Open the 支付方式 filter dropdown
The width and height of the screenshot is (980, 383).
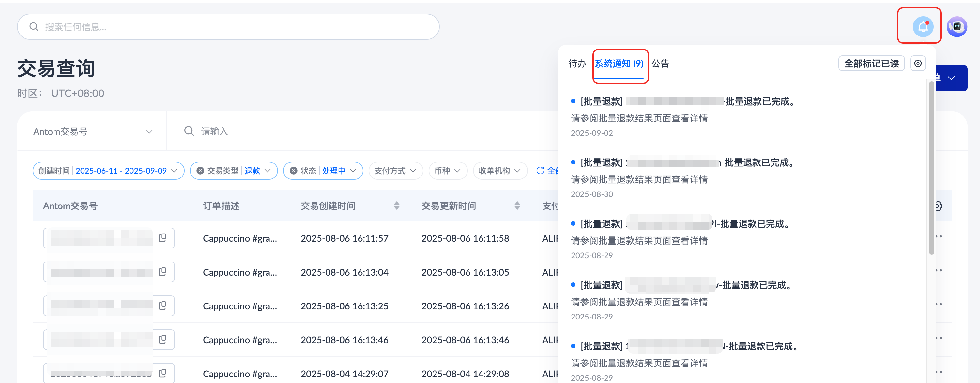395,171
